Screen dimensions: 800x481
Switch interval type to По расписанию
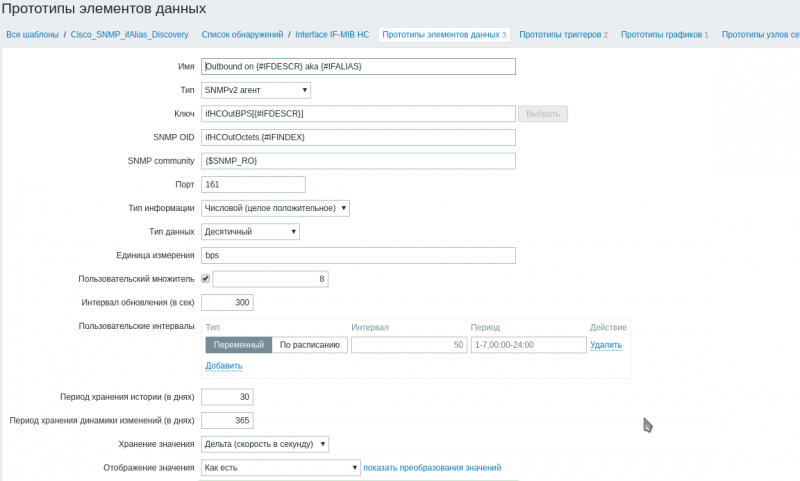[x=309, y=345]
